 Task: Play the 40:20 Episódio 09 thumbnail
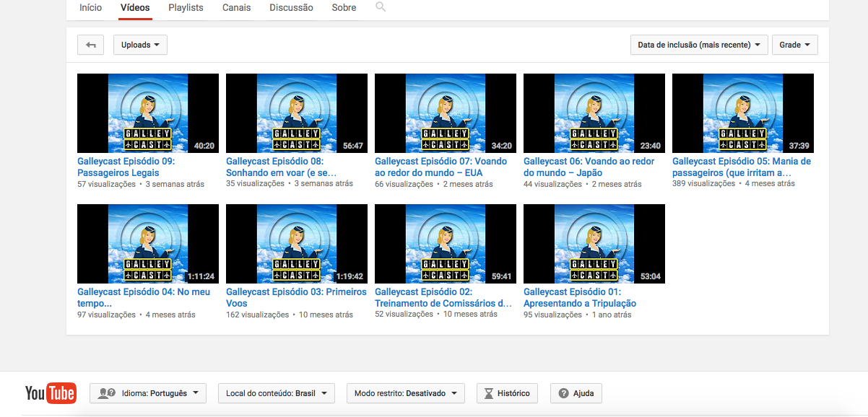click(148, 113)
